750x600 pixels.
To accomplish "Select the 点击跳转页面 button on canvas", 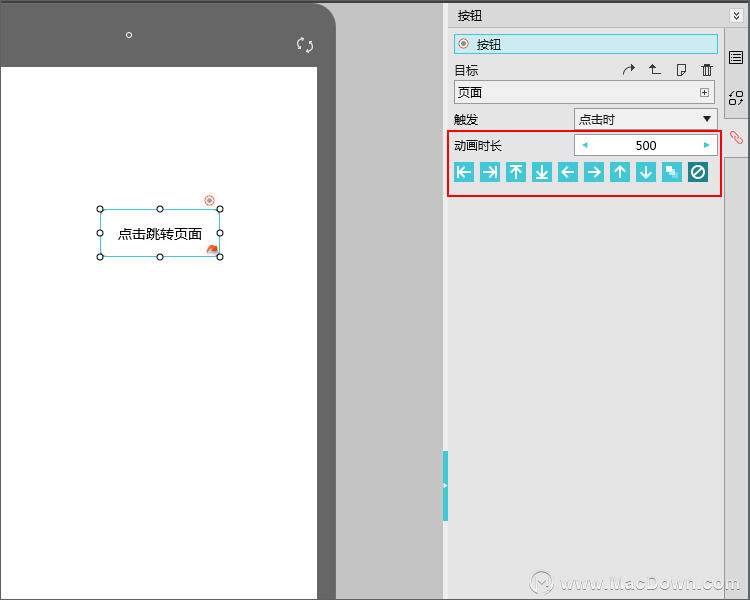I will click(160, 233).
